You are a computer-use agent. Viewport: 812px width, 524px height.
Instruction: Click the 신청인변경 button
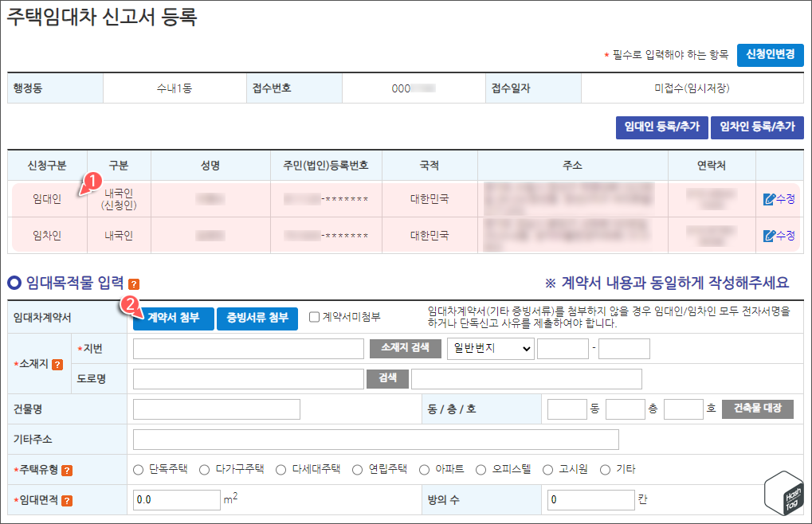pos(771,55)
